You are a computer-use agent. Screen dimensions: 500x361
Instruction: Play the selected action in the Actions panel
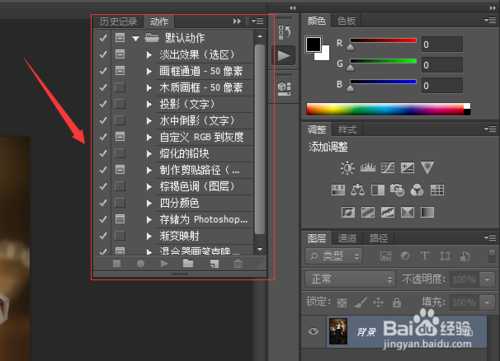point(164,264)
